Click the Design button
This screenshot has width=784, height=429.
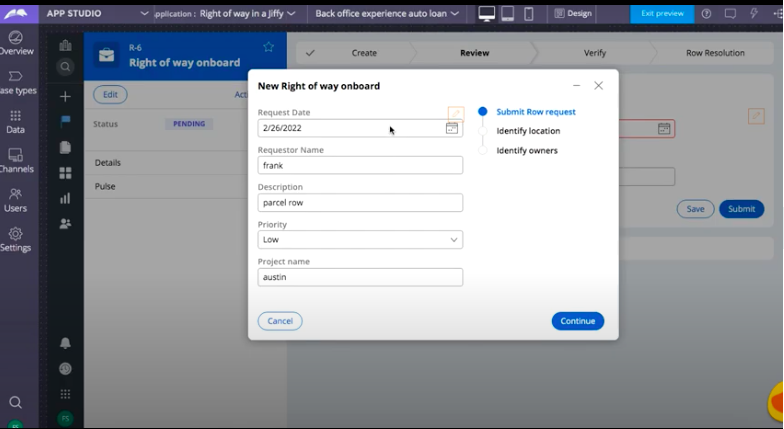click(573, 14)
